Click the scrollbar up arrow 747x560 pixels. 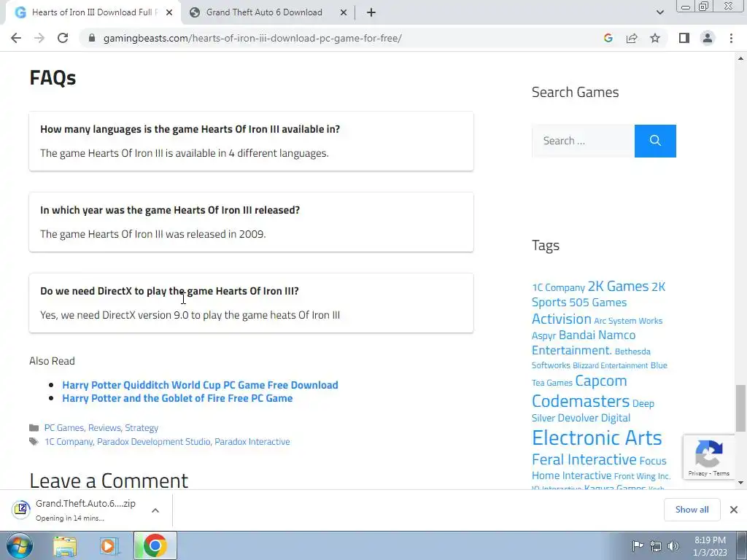coord(740,58)
